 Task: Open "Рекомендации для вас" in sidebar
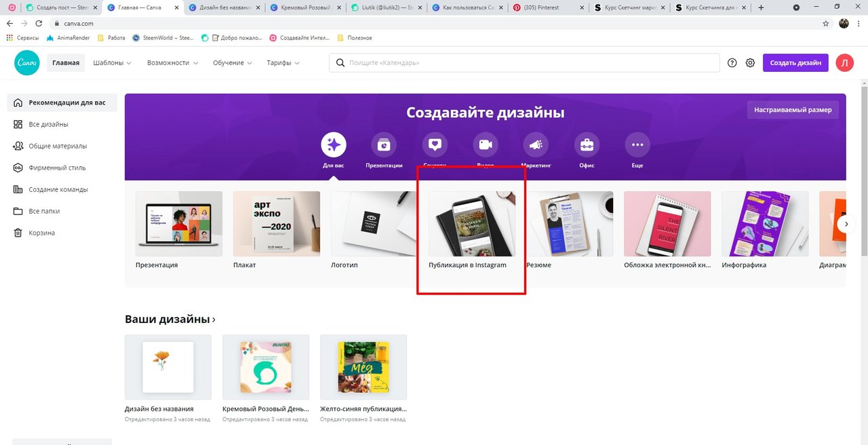pyautogui.click(x=62, y=102)
